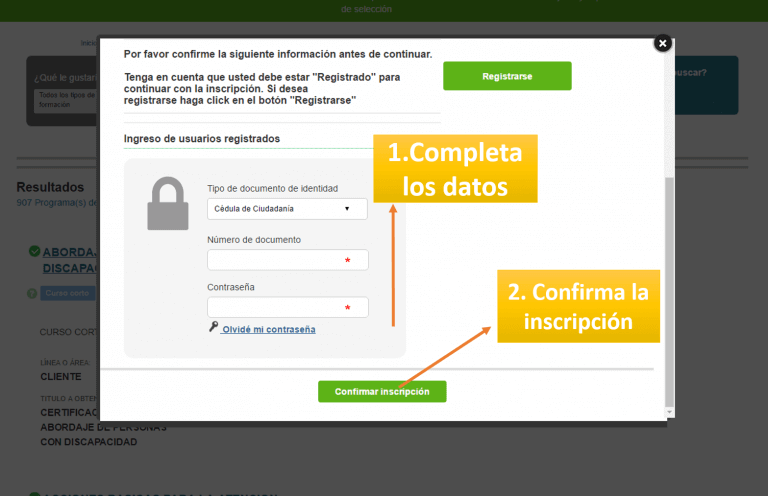Click the key icon beside forgot password

click(213, 327)
